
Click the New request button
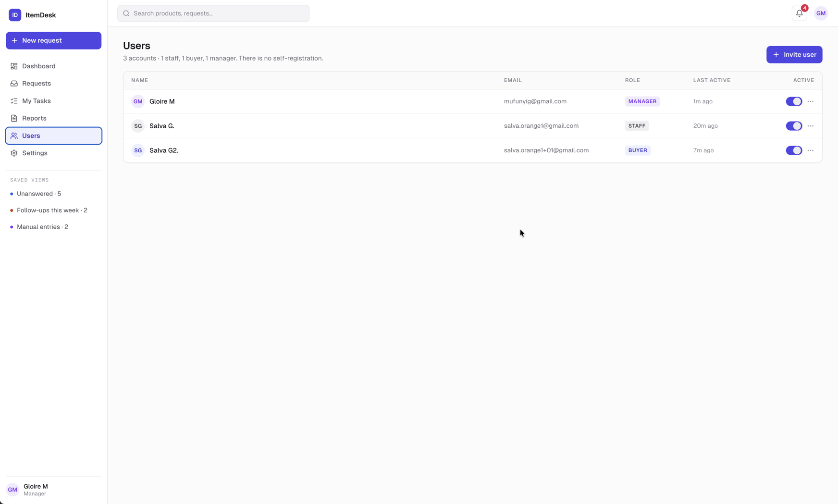[53, 40]
